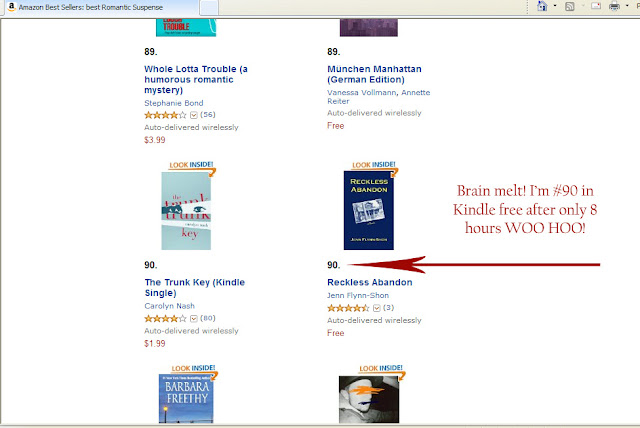Viewport: 640px width, 428px height.
Task: Open Look Inside badge on The Trunk Key
Action: point(192,165)
